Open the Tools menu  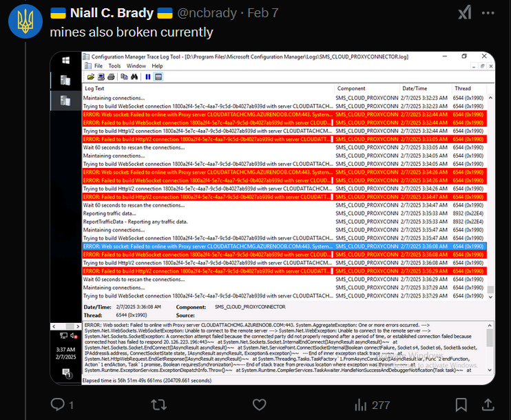point(114,66)
